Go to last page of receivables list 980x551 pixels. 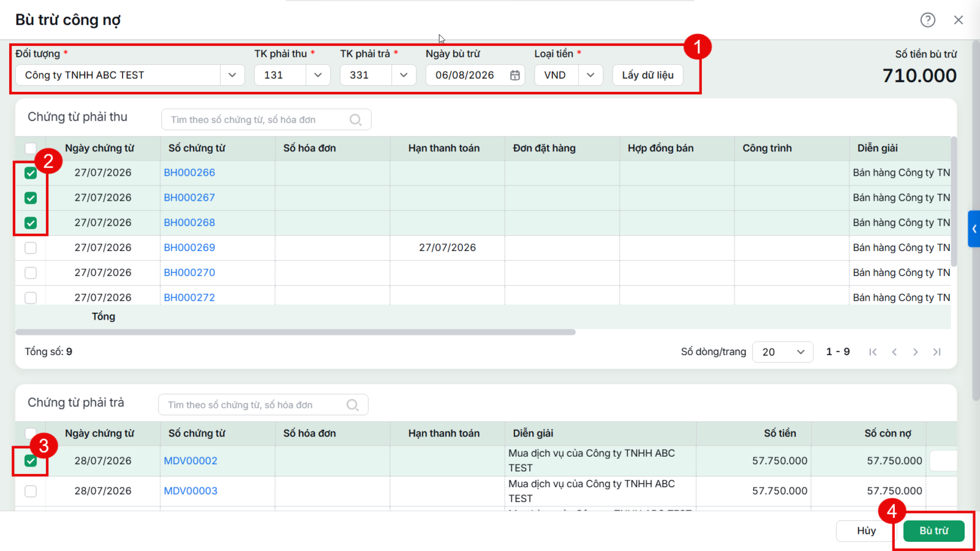pos(937,352)
